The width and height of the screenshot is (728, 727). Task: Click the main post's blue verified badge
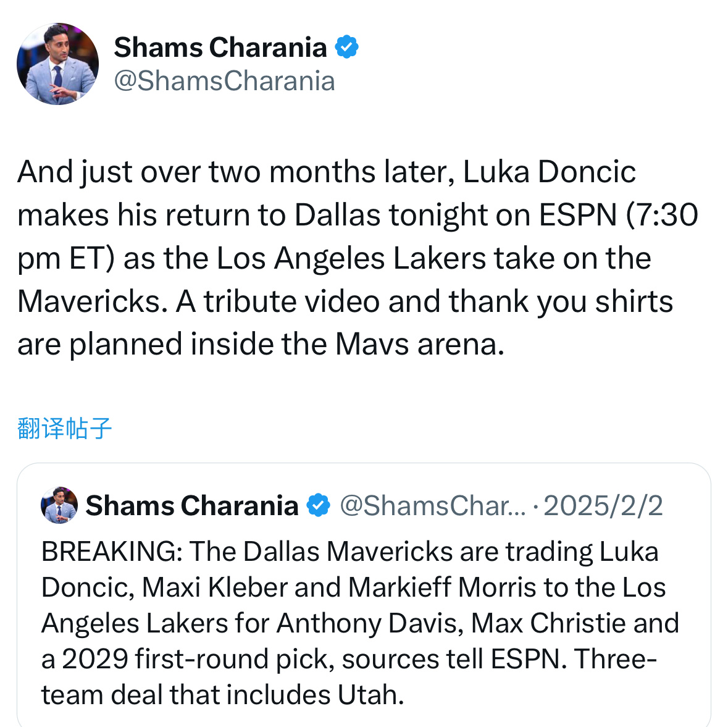click(x=347, y=47)
